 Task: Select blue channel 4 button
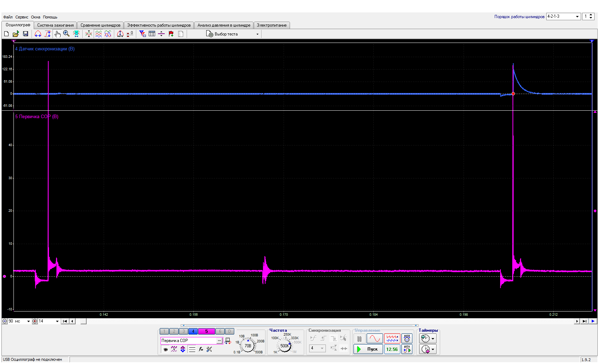[193, 331]
